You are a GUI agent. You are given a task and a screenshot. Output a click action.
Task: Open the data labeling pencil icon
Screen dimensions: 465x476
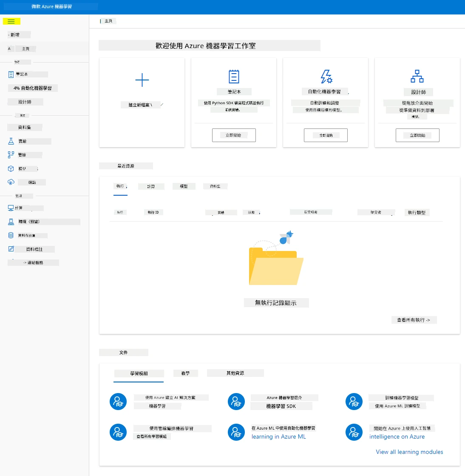tap(11, 249)
